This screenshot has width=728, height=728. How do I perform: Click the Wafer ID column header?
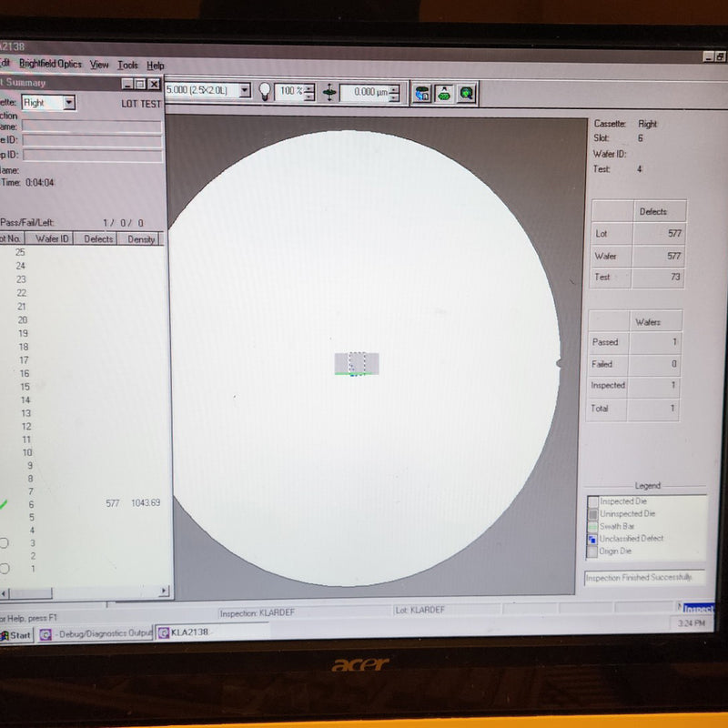[x=52, y=238]
